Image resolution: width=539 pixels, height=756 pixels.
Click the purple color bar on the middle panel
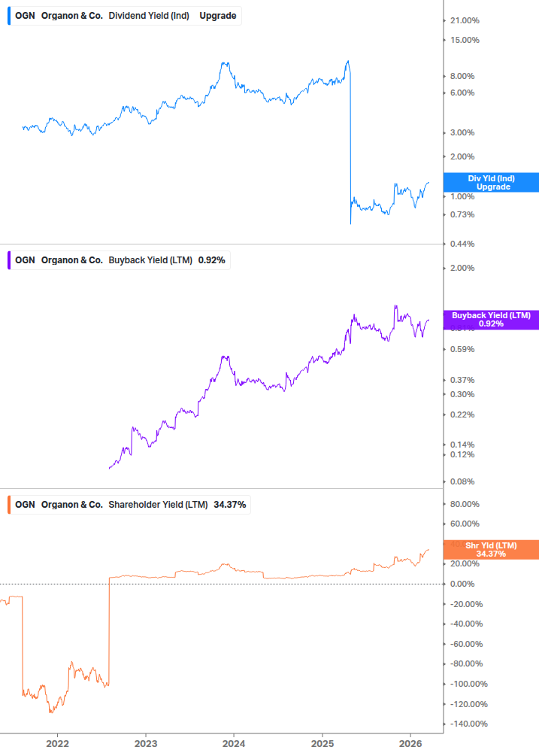tap(8, 260)
